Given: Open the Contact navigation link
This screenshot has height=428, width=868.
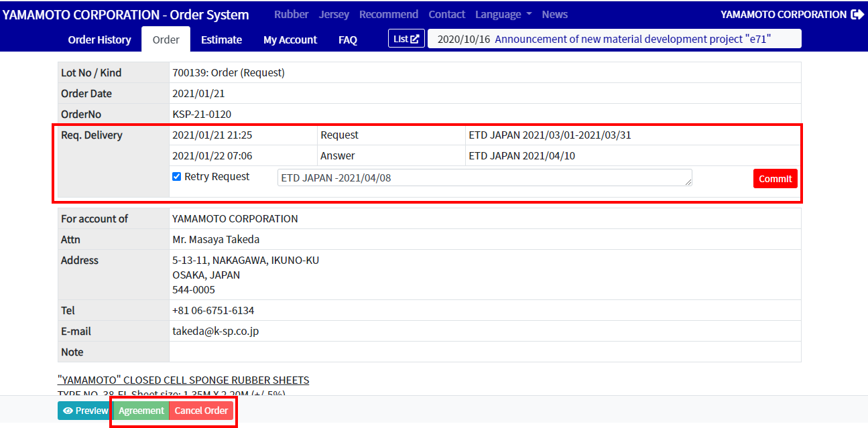Looking at the screenshot, I should 447,15.
